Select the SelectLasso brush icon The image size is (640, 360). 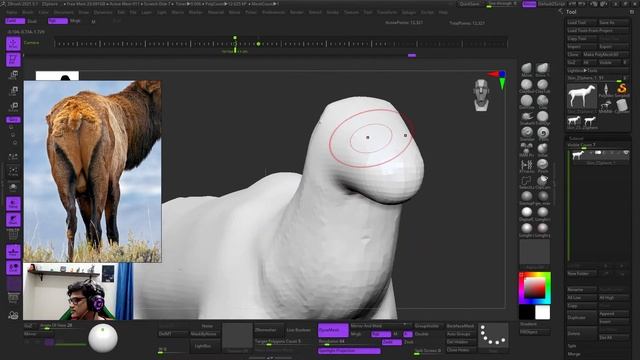click(x=527, y=181)
